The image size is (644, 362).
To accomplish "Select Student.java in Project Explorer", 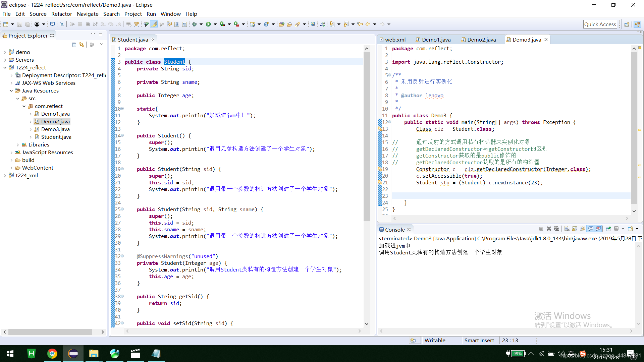I will [56, 137].
